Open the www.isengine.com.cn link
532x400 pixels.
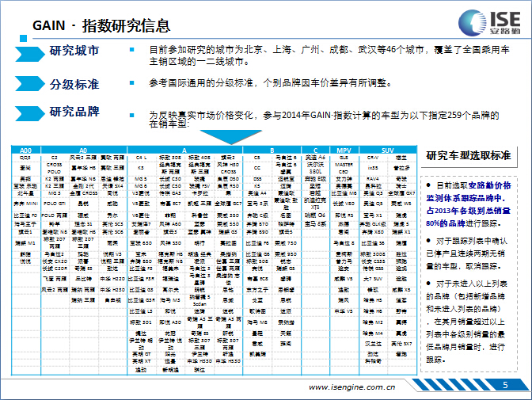[x=351, y=387]
